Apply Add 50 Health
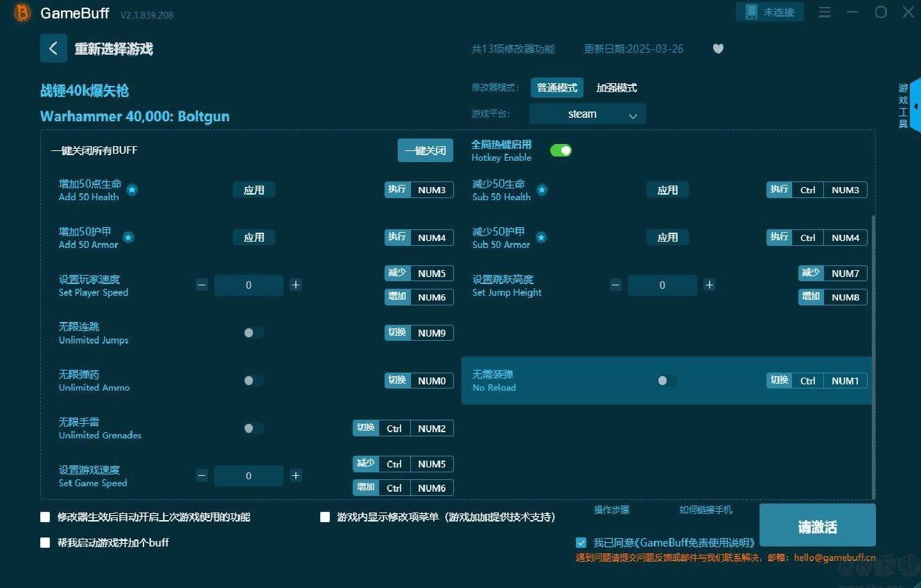Image resolution: width=921 pixels, height=588 pixels. pos(254,190)
